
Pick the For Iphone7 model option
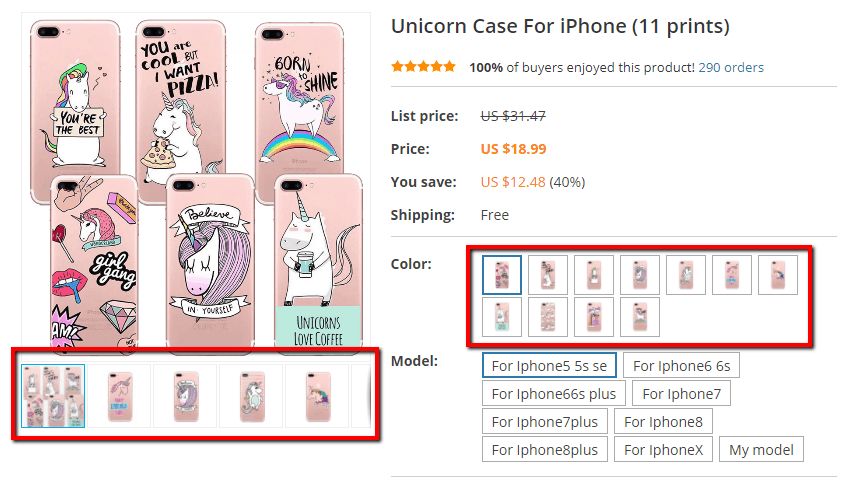681,394
